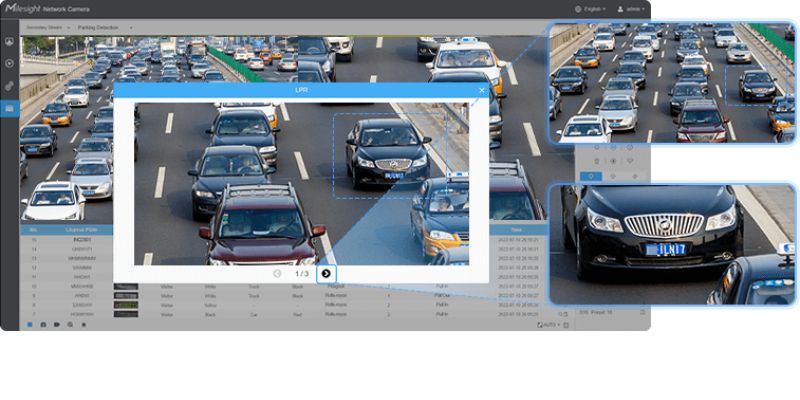Screen dimensions: 800x400
Task: Close the LPR popup window
Action: coord(481,90)
